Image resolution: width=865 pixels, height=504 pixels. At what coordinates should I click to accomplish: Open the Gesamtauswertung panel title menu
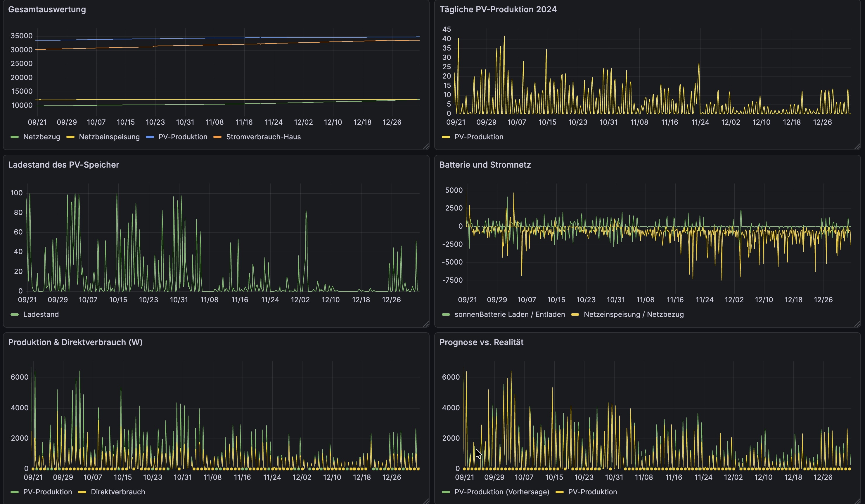tap(47, 9)
